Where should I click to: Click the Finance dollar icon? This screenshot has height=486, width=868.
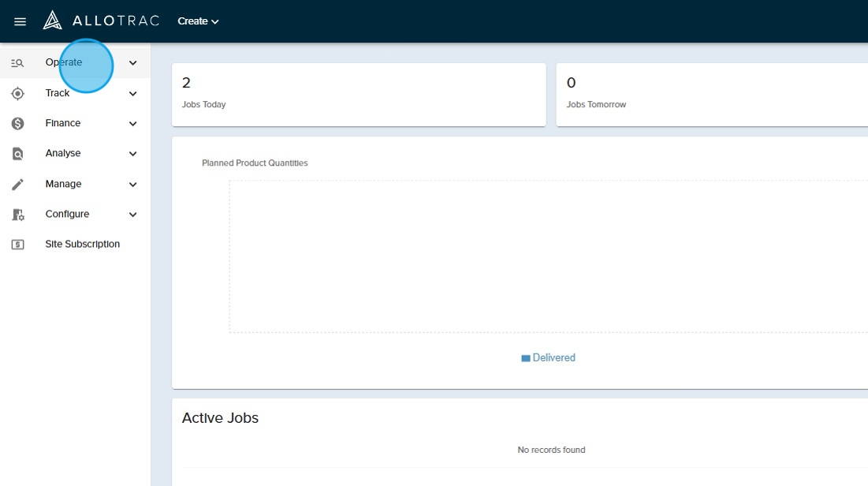click(x=17, y=123)
